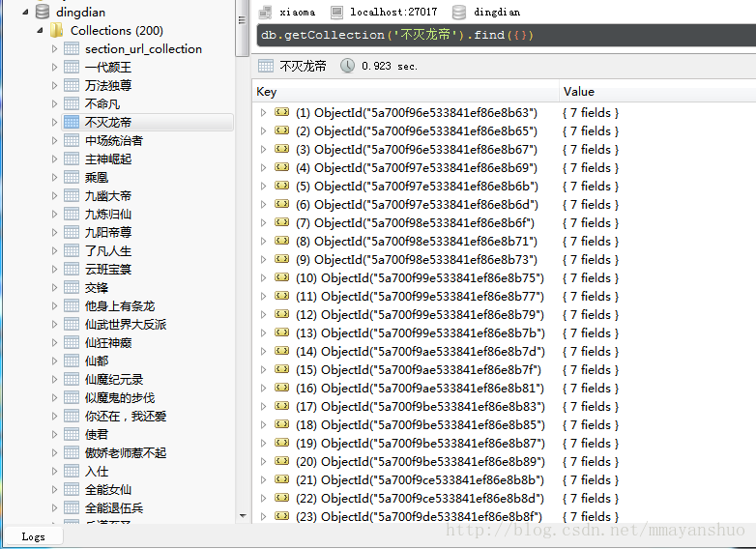This screenshot has width=756, height=549.
Task: Click the dingdian database icon in header
Action: [x=459, y=12]
